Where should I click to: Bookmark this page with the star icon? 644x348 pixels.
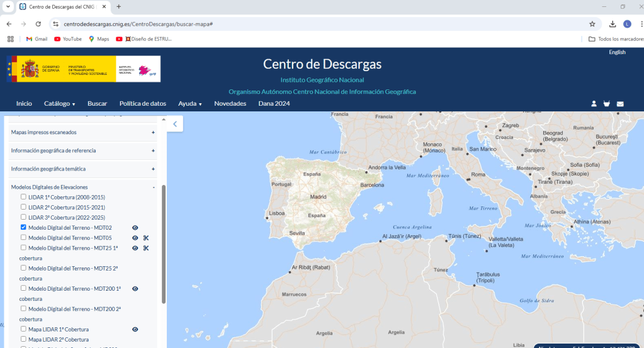pos(592,24)
